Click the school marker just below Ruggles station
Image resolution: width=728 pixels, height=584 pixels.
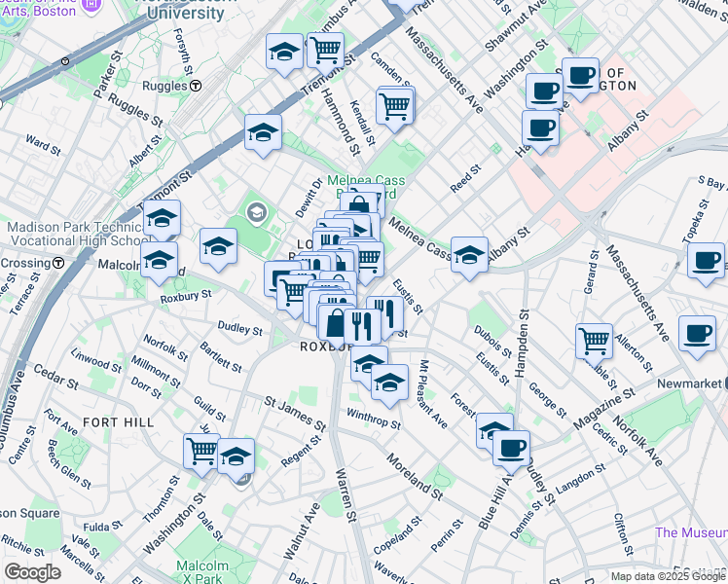[x=263, y=135]
